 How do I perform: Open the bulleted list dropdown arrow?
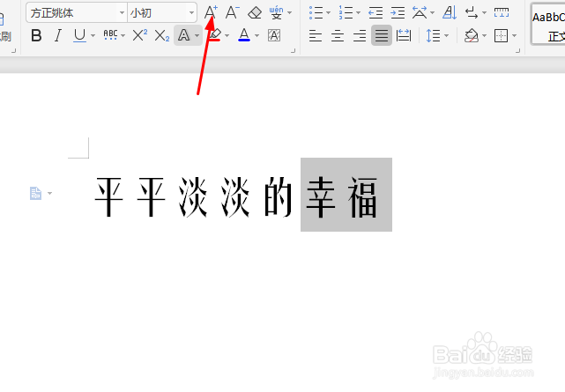tap(328, 13)
